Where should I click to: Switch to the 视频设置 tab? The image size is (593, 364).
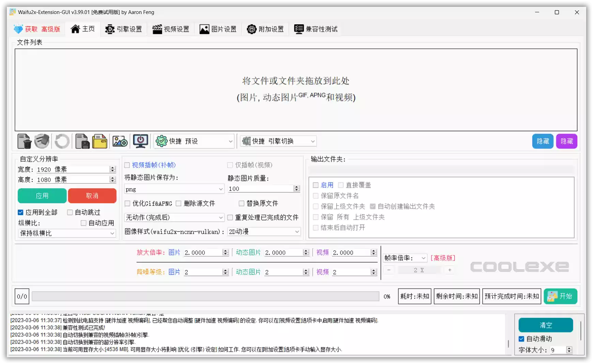click(171, 29)
